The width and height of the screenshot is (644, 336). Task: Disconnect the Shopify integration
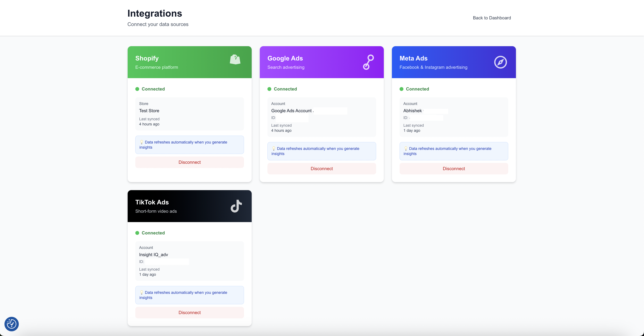(x=189, y=162)
